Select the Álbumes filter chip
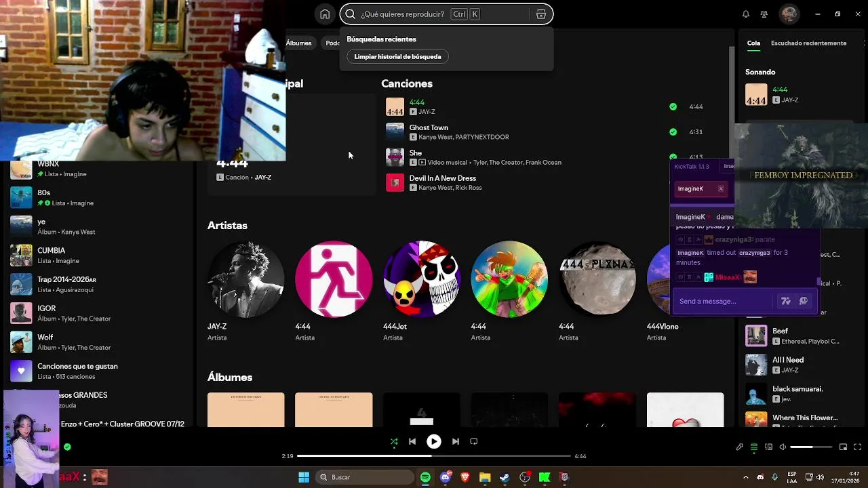Viewport: 868px width, 488px height. 299,43
